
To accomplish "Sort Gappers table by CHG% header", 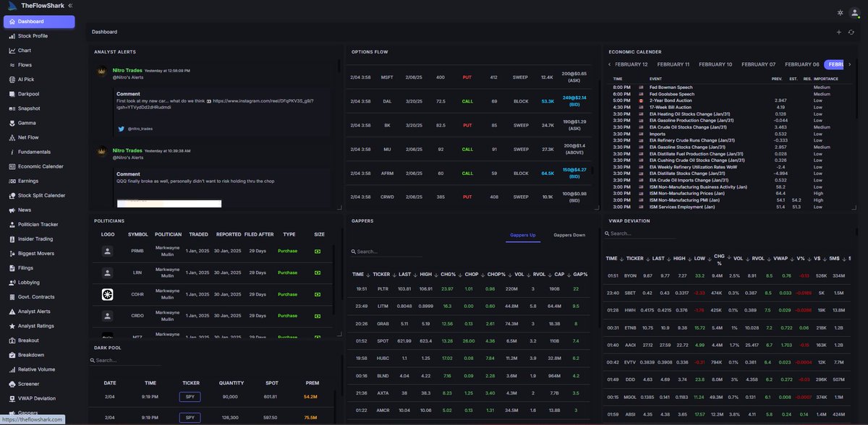I will [447, 275].
